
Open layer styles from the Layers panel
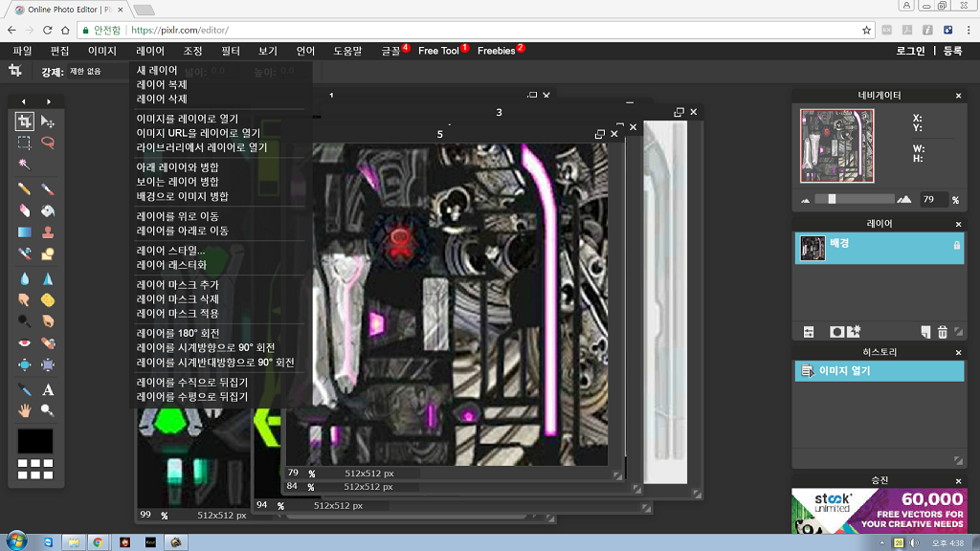coord(854,332)
